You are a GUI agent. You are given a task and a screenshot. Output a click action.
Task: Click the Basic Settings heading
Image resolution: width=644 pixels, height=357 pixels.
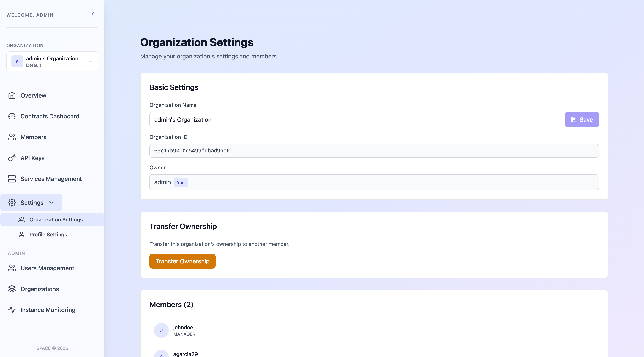click(x=174, y=87)
